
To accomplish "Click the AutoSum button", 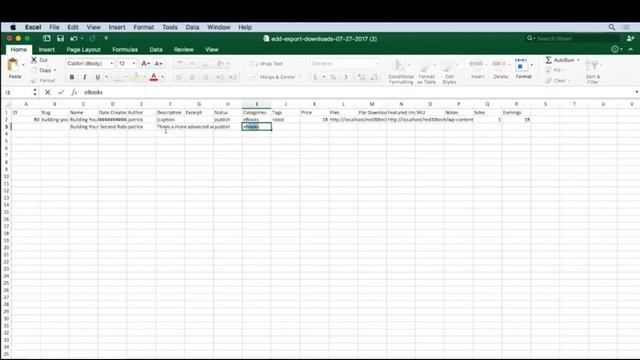I will click(x=560, y=60).
